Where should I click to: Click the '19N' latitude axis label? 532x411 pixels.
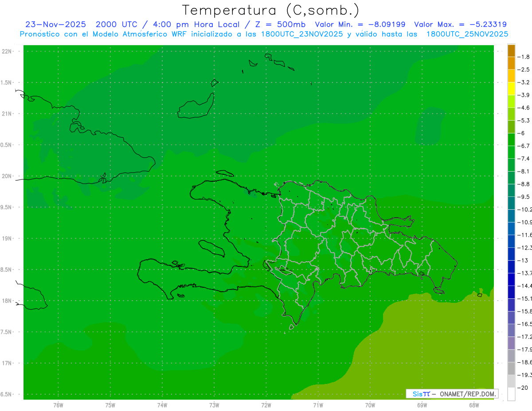pos(7,239)
